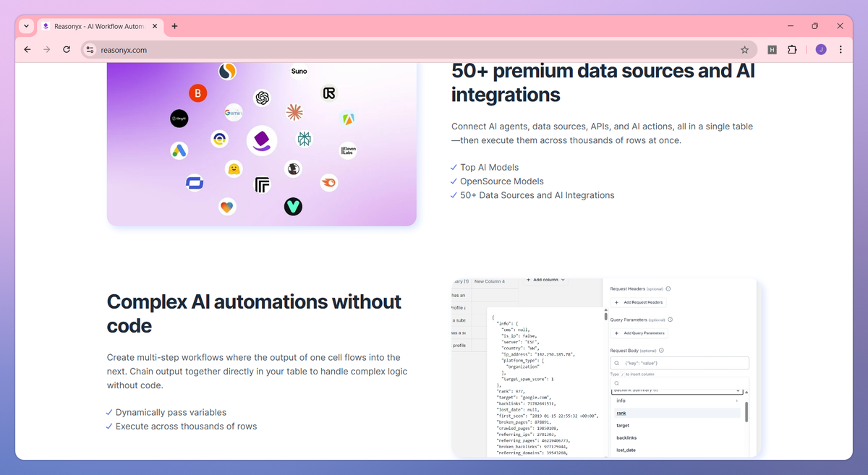
Task: Bookmark this page with the star
Action: (x=744, y=50)
